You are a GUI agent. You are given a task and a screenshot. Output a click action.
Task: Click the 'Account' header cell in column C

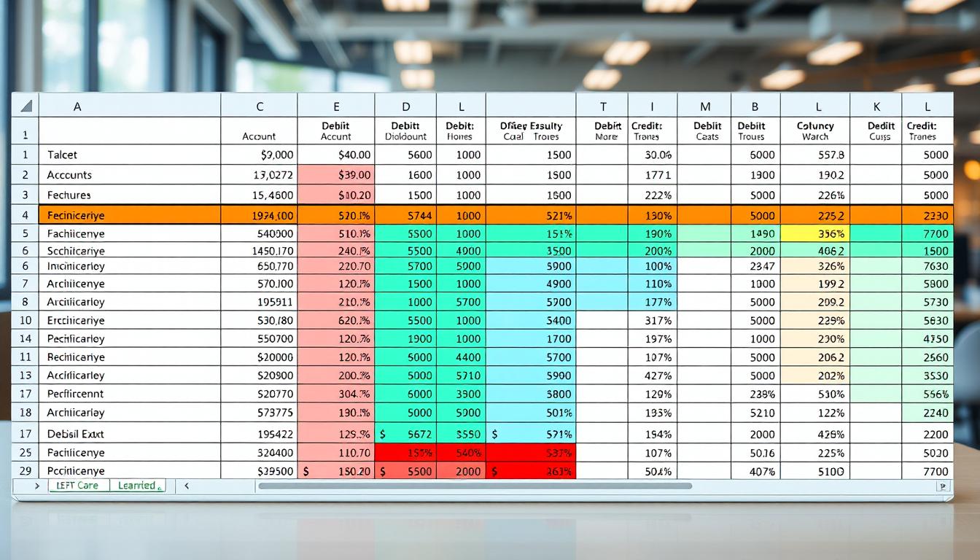click(260, 131)
